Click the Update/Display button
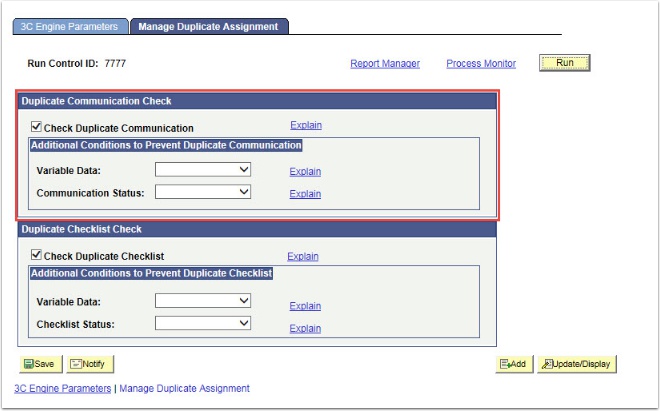 tap(577, 364)
